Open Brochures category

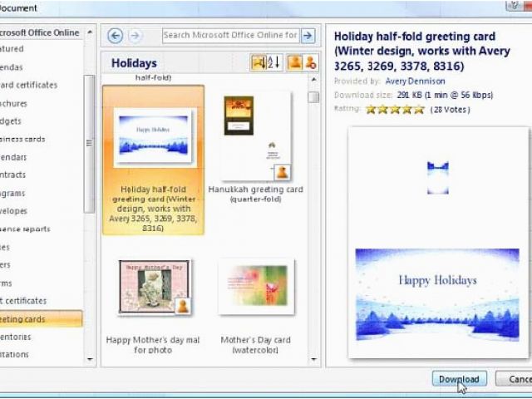13,103
